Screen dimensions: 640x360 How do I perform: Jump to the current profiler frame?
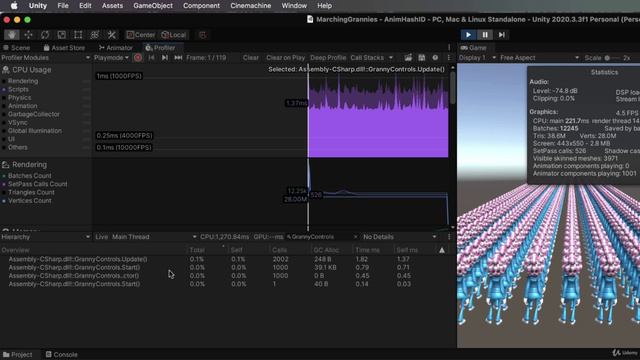pyautogui.click(x=178, y=58)
